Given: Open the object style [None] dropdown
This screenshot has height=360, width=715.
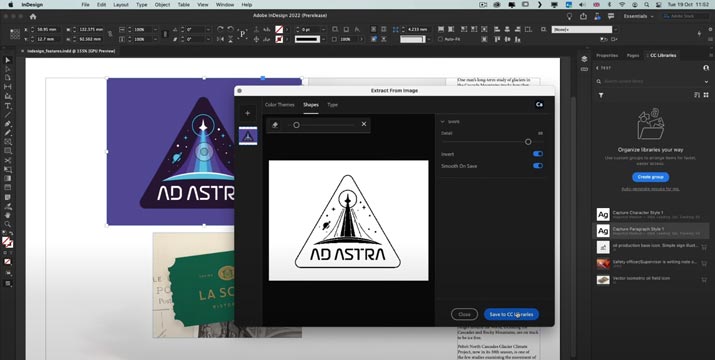Looking at the screenshot, I should (x=616, y=30).
